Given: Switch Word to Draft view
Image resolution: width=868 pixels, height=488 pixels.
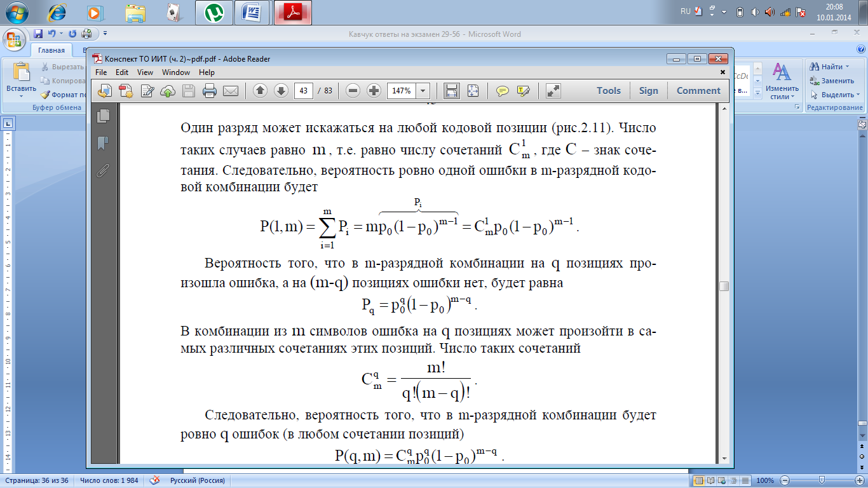Looking at the screenshot, I should point(745,481).
